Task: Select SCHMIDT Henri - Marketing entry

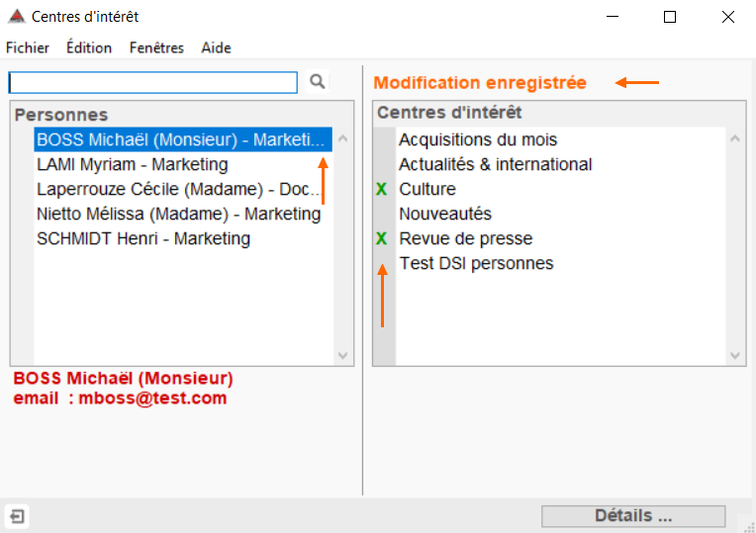Action: pos(183,238)
